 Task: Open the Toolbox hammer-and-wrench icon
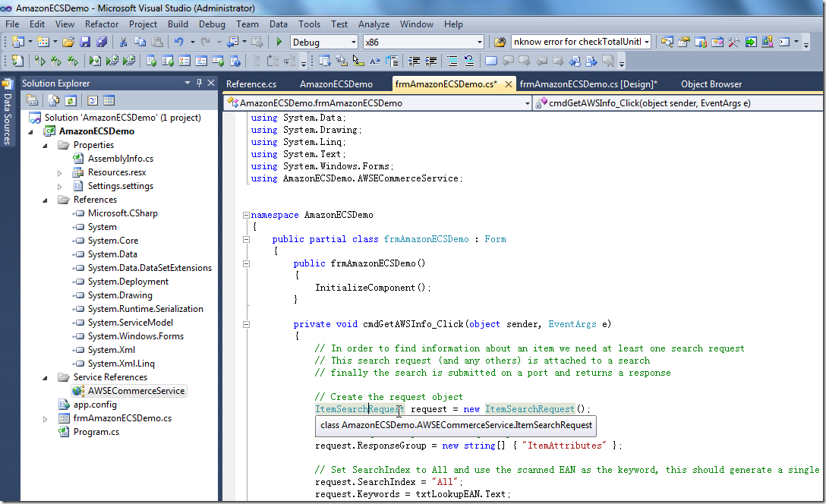click(733, 43)
